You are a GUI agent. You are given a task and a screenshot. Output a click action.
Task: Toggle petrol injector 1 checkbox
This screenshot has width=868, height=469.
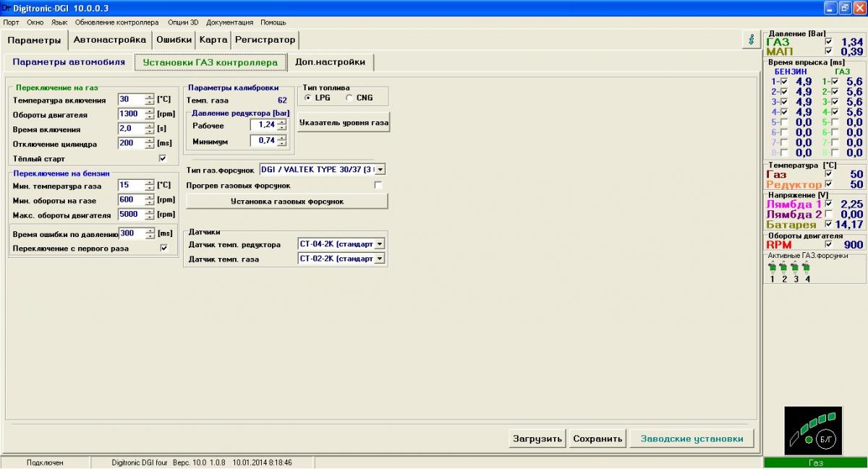(784, 82)
